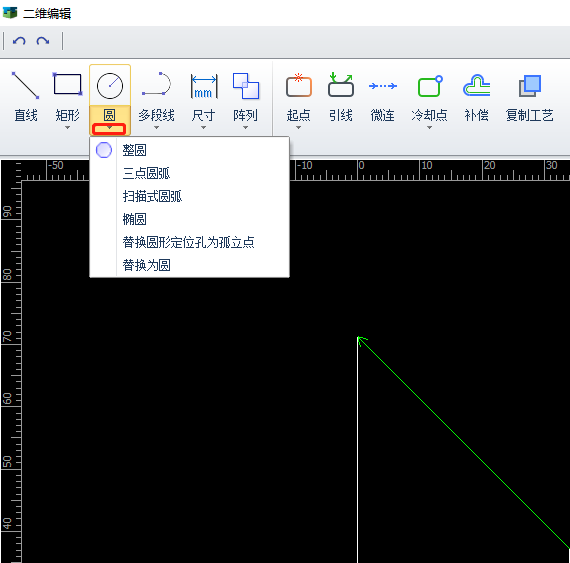Viewport: 570px width, 563px height.
Task: Click the 尺寸 dimension tool icon
Action: (204, 86)
